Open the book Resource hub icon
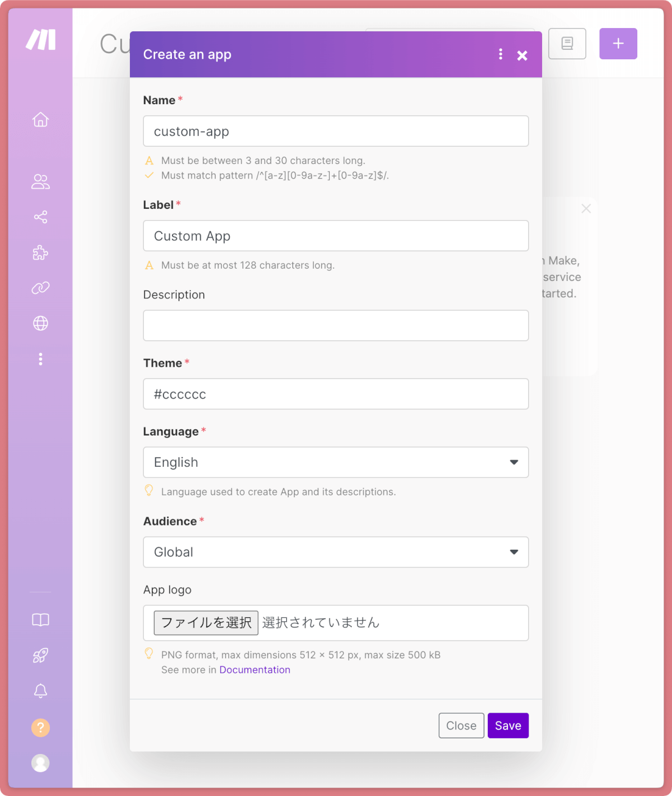 point(40,620)
